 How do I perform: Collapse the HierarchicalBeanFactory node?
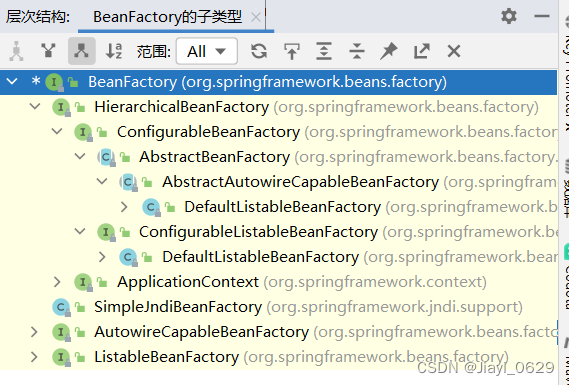pos(35,106)
